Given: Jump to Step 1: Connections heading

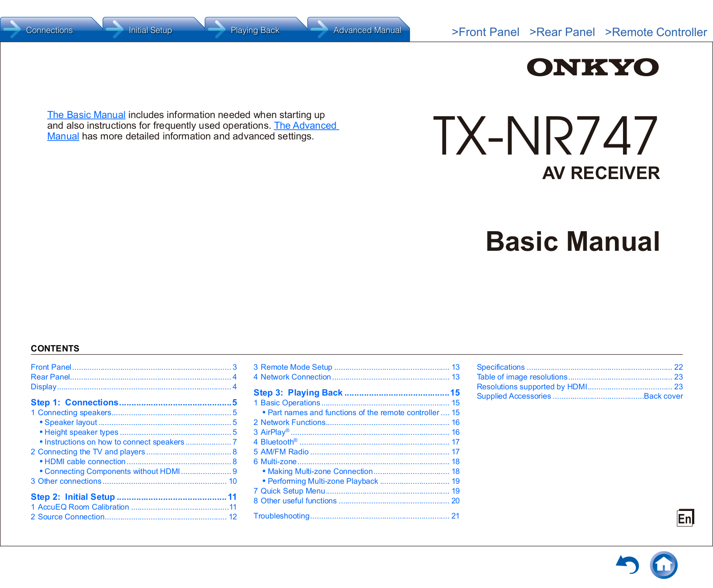Looking at the screenshot, I should click(x=134, y=402).
